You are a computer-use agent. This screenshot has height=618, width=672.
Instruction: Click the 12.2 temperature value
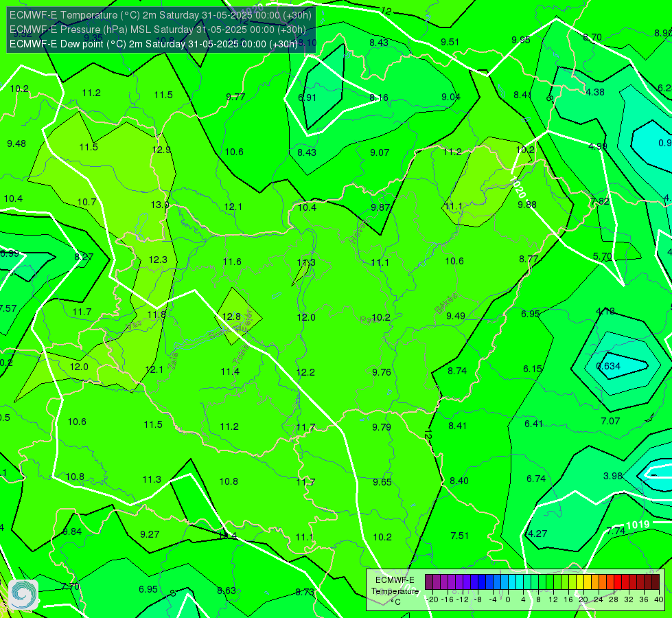click(x=305, y=372)
